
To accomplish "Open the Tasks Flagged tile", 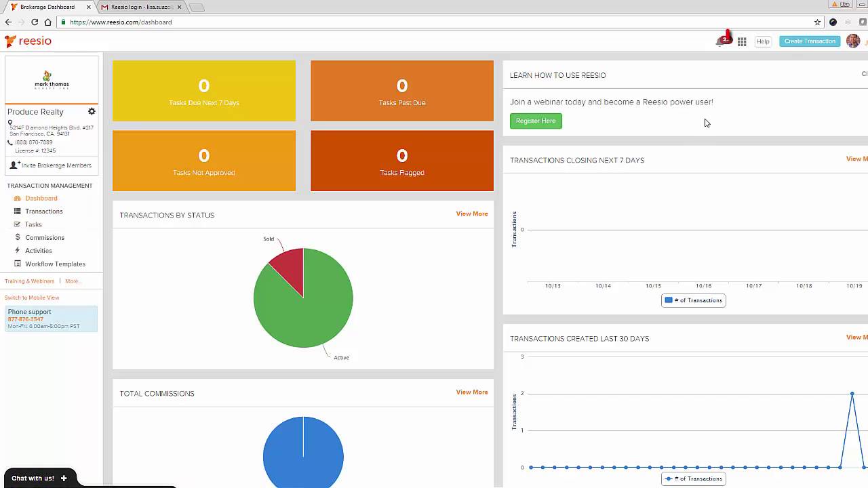I will (402, 161).
